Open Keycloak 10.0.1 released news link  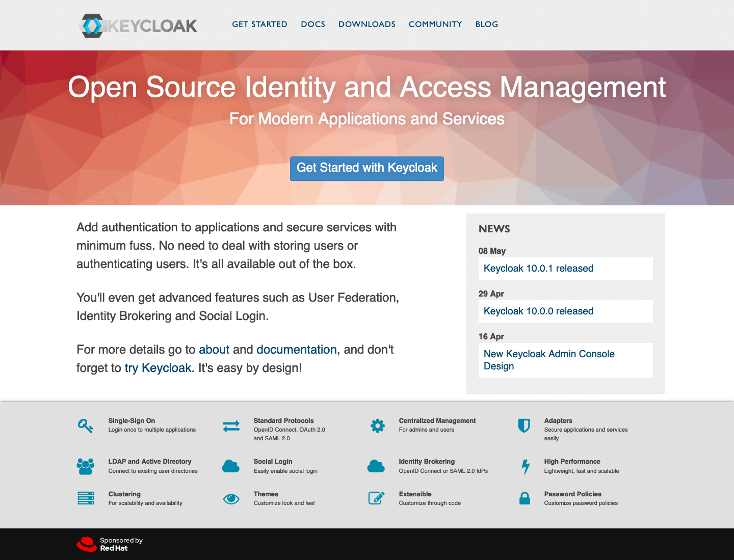click(538, 269)
